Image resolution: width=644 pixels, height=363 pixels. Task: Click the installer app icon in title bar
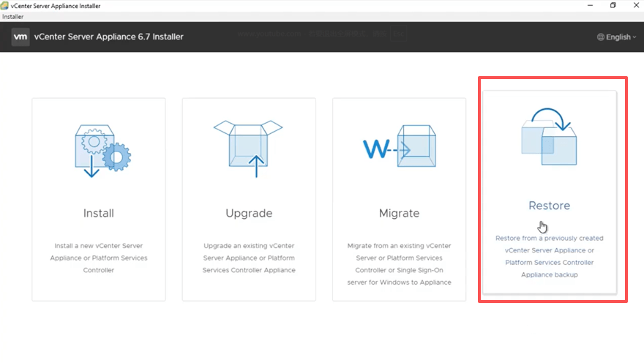(x=4, y=6)
